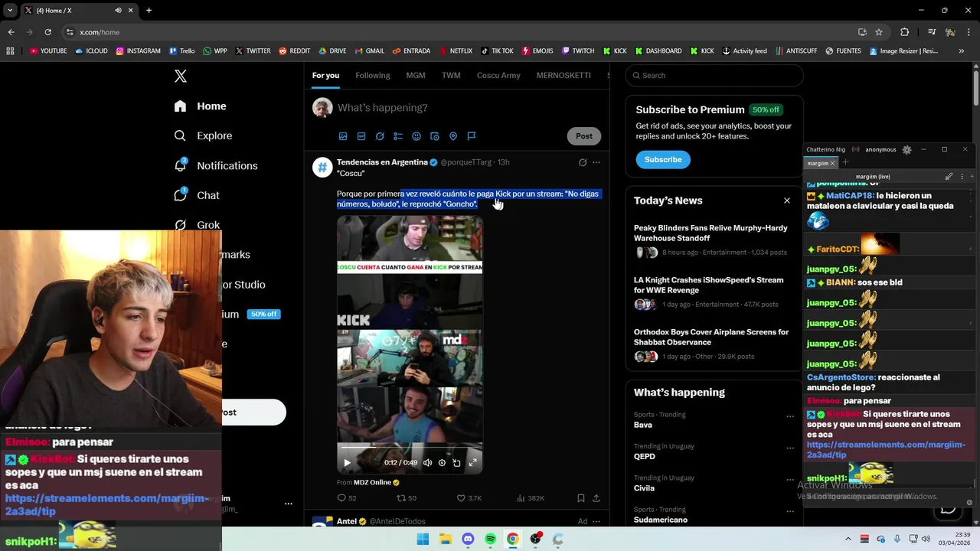Viewport: 980px width, 551px height.
Task: Toggle picture-in-picture on the tweet video
Action: [x=457, y=462]
